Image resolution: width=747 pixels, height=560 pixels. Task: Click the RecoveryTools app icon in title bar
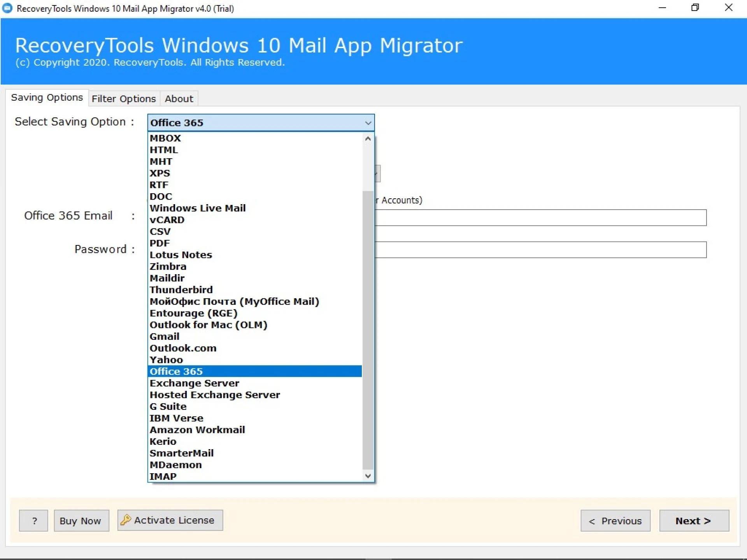pyautogui.click(x=7, y=8)
